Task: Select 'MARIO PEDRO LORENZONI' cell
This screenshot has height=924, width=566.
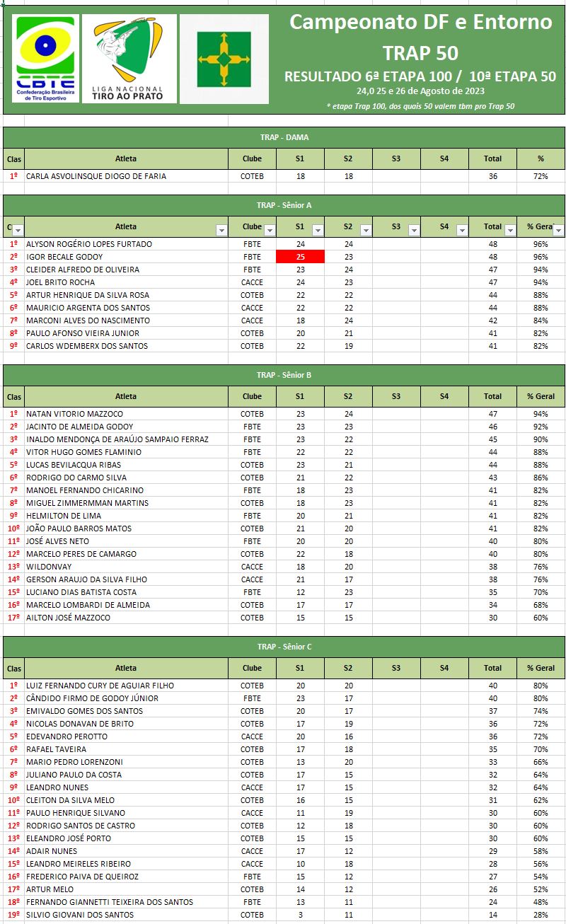Action: tap(126, 762)
